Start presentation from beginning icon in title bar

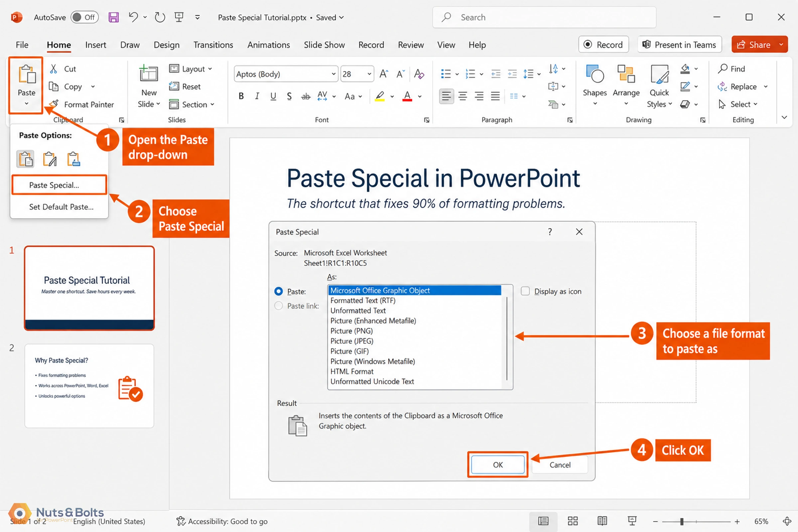(179, 17)
